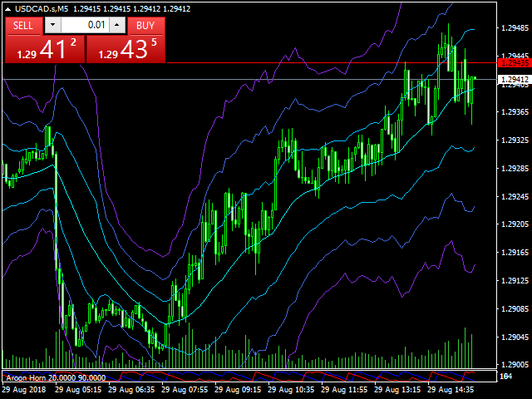Collapse the one-click trading panel triangle
This screenshot has height=399, width=532.
click(7, 9)
